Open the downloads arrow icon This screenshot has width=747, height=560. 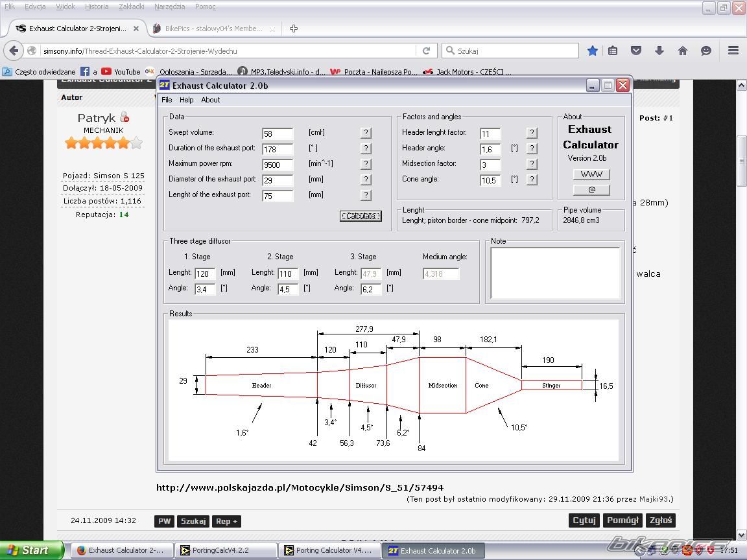659,51
